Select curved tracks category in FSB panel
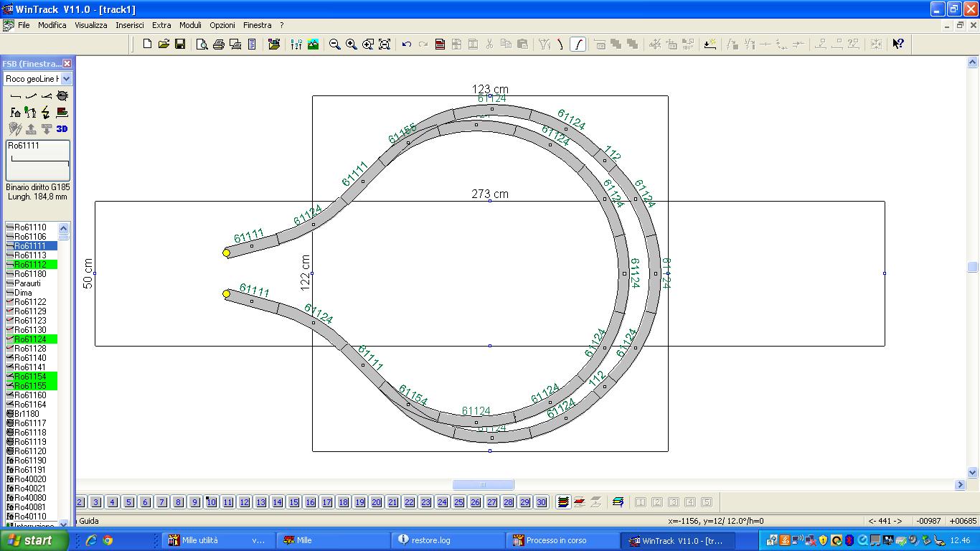The image size is (980, 551). tap(31, 95)
